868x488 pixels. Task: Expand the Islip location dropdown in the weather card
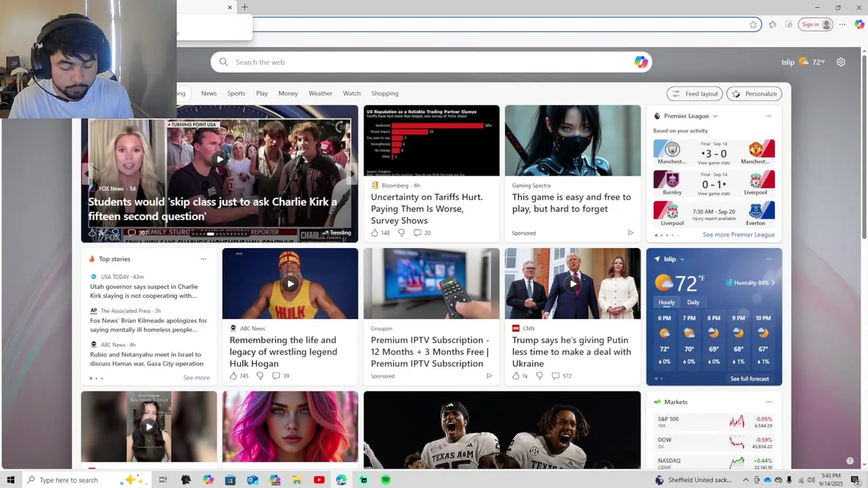point(682,259)
